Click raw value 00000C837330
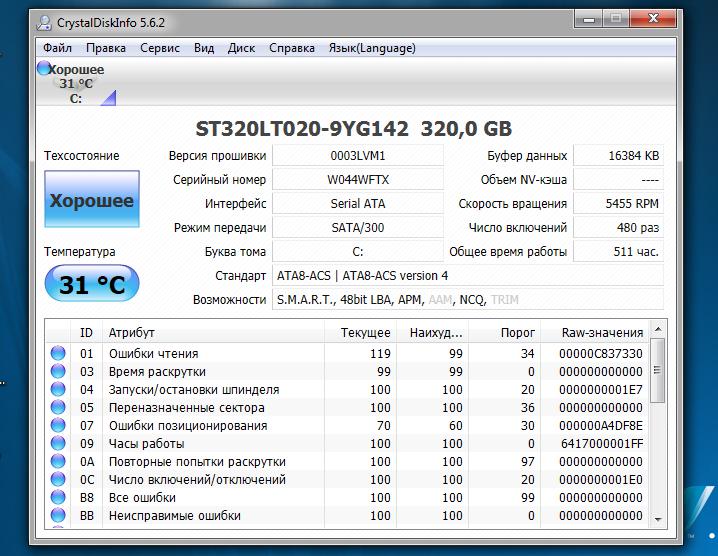Viewport: 718px width, 556px height. pos(600,354)
